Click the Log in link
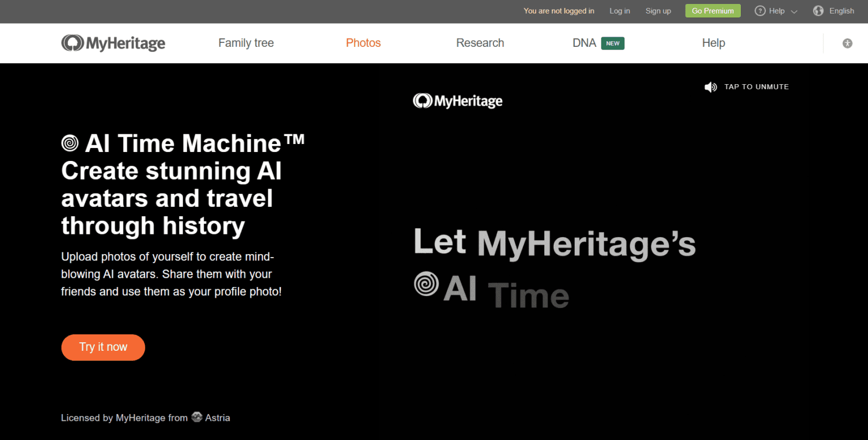 [x=619, y=11]
